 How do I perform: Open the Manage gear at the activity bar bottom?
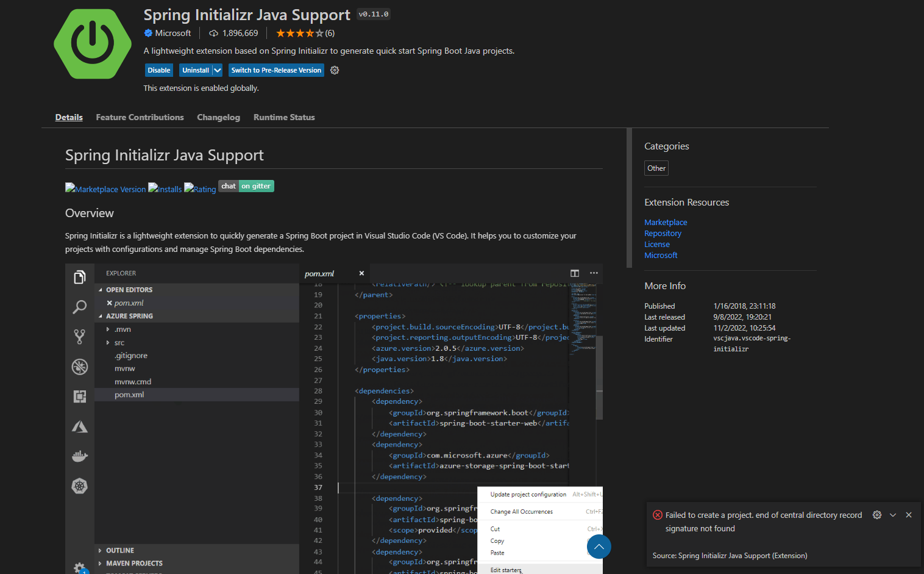(80, 567)
